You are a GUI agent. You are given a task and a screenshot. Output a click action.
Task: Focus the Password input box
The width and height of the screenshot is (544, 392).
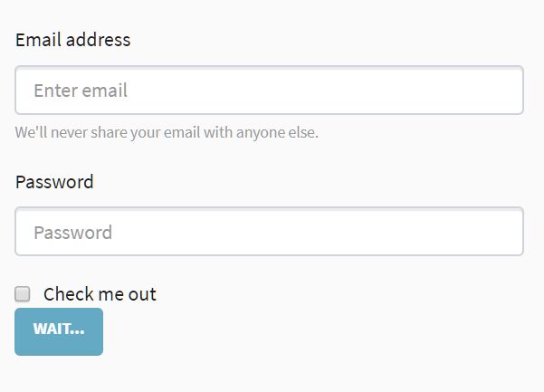pos(269,232)
